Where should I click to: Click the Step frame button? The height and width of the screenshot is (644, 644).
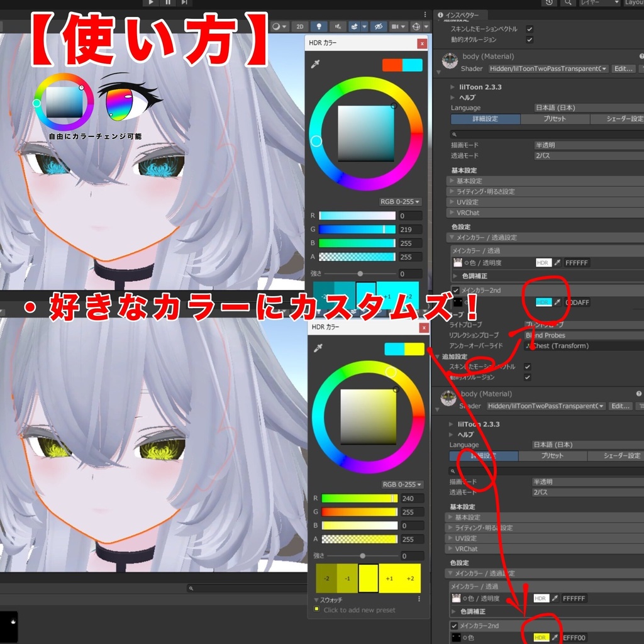[x=184, y=3]
